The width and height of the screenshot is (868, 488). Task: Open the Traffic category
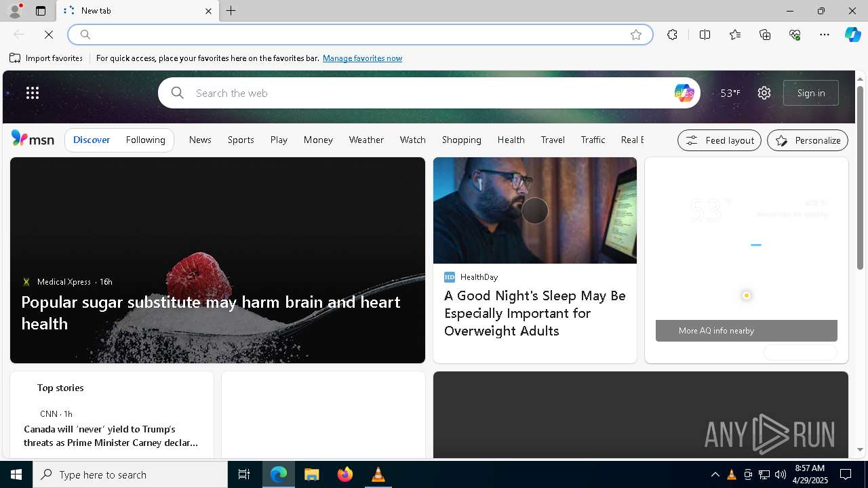pyautogui.click(x=593, y=140)
